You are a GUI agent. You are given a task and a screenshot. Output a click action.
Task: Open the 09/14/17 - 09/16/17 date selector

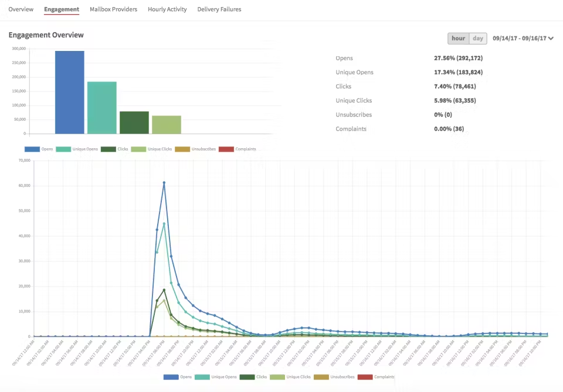tap(518, 38)
